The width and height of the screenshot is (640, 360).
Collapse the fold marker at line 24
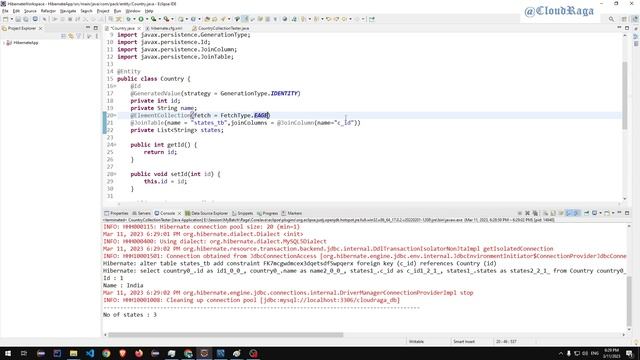115,145
